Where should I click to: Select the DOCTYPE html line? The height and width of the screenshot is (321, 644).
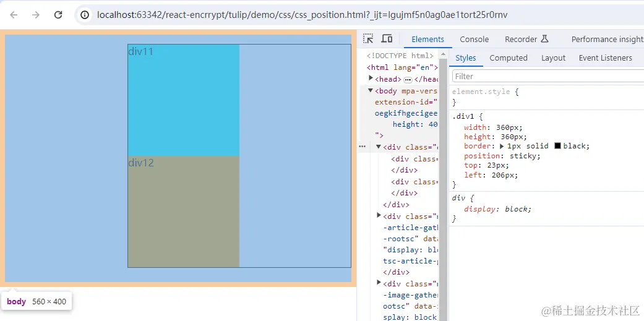click(400, 56)
